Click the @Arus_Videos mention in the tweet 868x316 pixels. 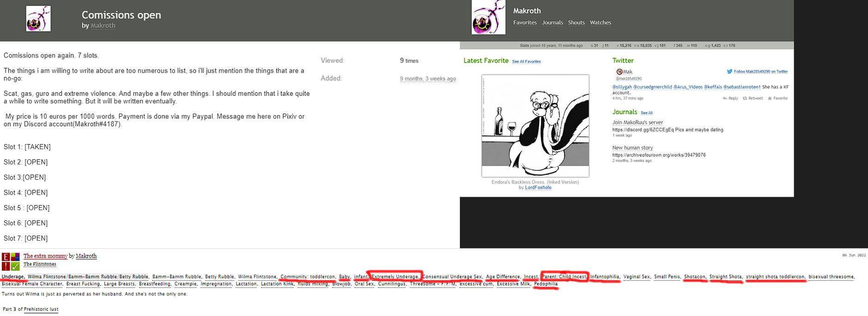pos(688,87)
